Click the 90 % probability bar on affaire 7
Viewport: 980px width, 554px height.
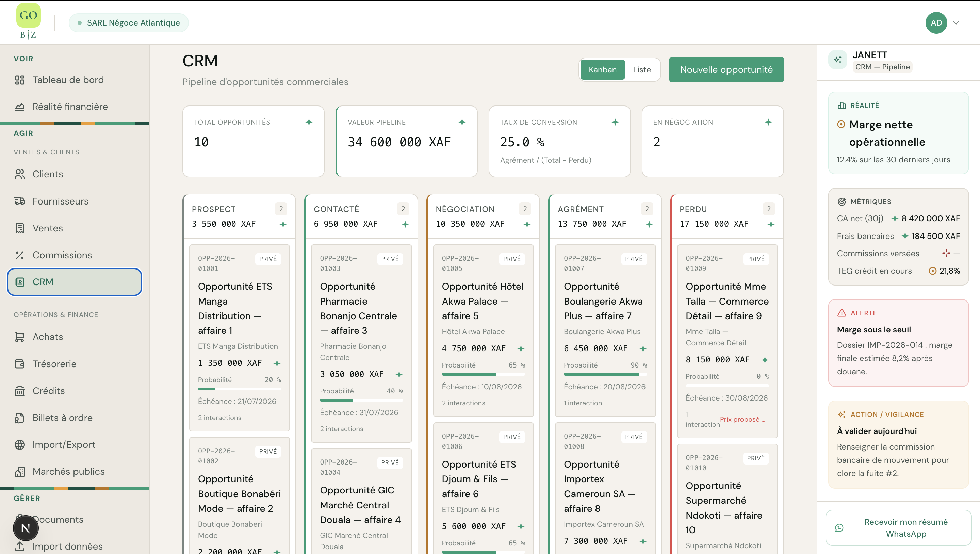click(x=605, y=374)
